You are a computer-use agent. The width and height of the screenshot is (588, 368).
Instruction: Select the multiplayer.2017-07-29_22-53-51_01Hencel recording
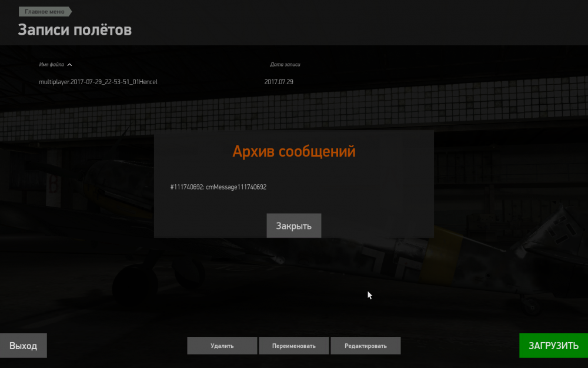click(x=98, y=82)
